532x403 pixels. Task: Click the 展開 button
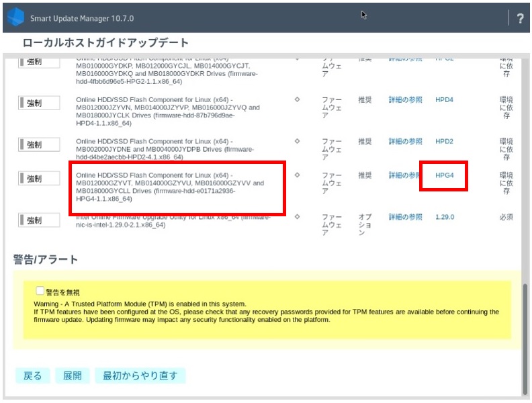click(x=73, y=375)
